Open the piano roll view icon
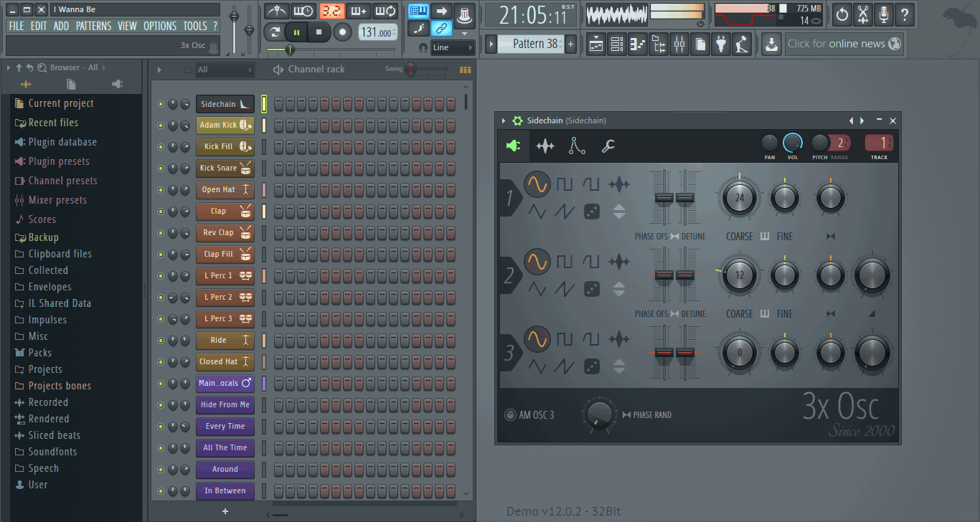The image size is (980, 522). pos(638,44)
